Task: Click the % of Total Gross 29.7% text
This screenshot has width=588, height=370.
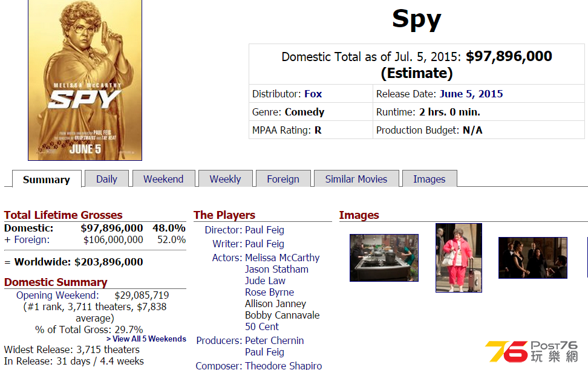Action: tap(90, 329)
